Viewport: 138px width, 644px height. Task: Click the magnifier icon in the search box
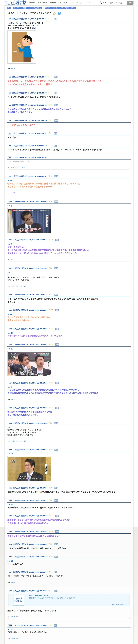point(101,3)
